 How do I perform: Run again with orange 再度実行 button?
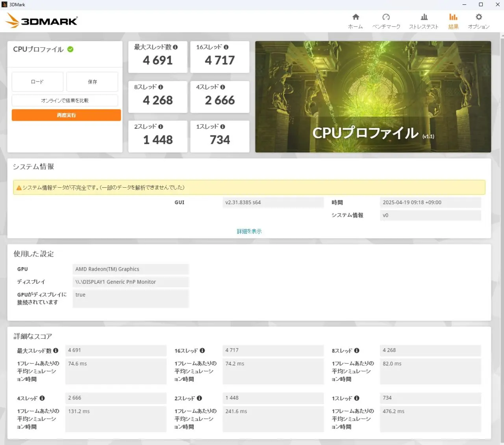click(66, 115)
